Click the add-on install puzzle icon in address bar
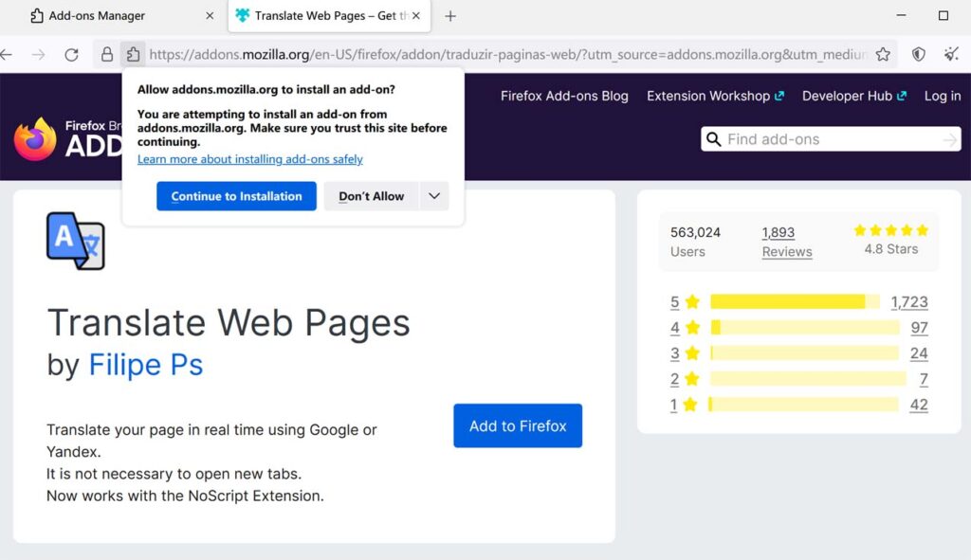The height and width of the screenshot is (560, 971). (x=133, y=54)
